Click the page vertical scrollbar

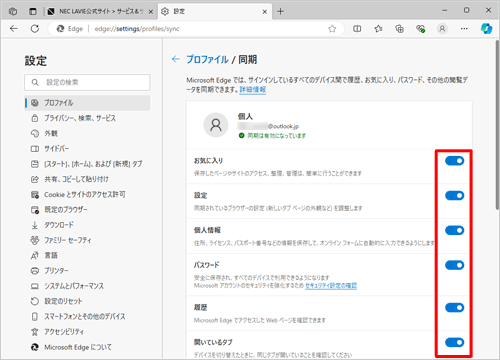497,125
